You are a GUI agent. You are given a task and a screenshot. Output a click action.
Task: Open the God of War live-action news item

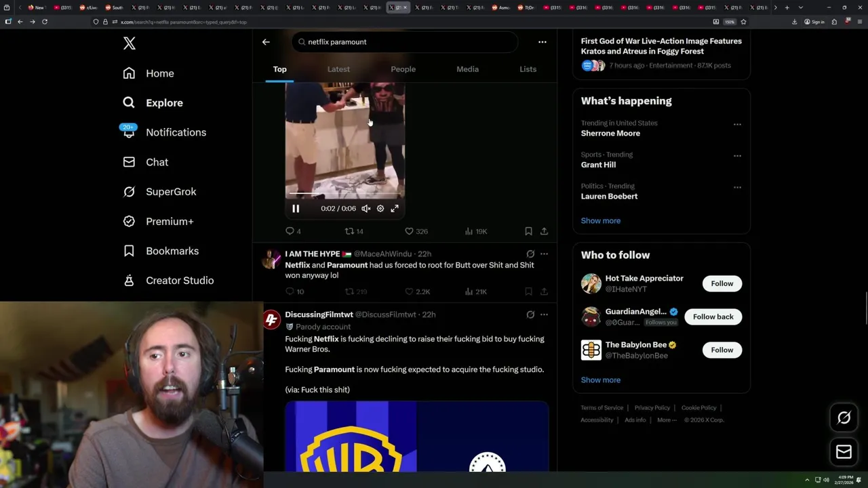[661, 53]
